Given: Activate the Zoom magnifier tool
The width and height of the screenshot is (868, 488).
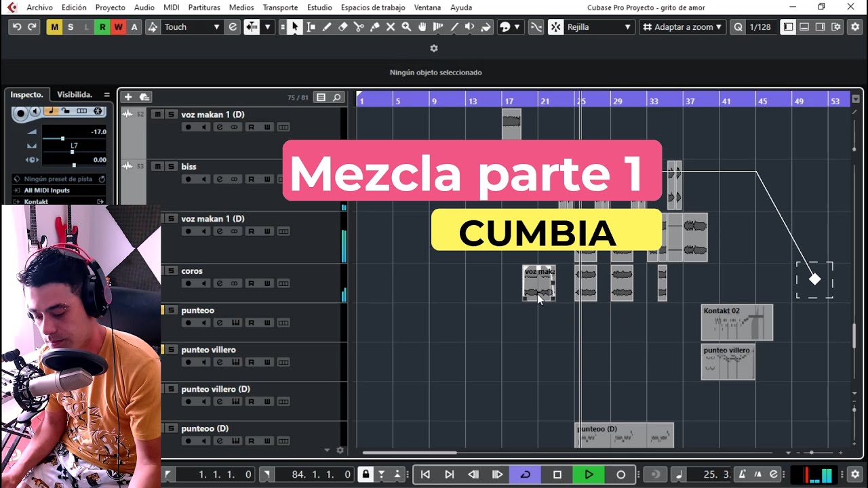Looking at the screenshot, I should pyautogui.click(x=406, y=27).
